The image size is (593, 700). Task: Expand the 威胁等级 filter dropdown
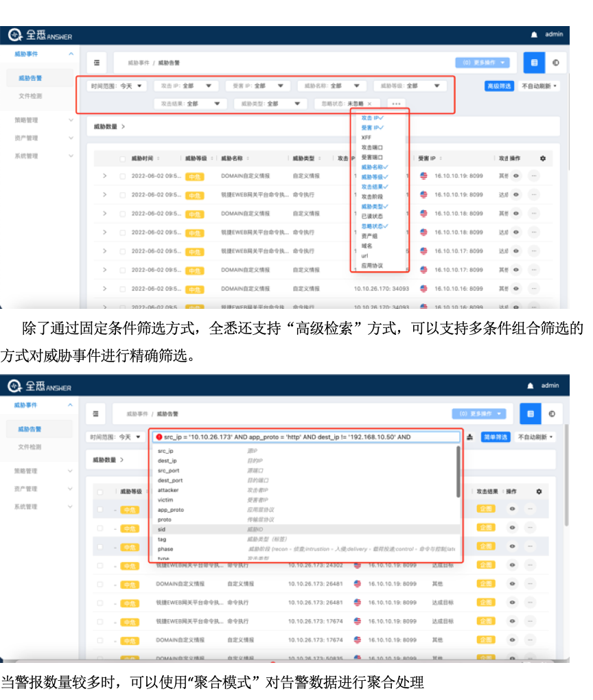pyautogui.click(x=410, y=86)
